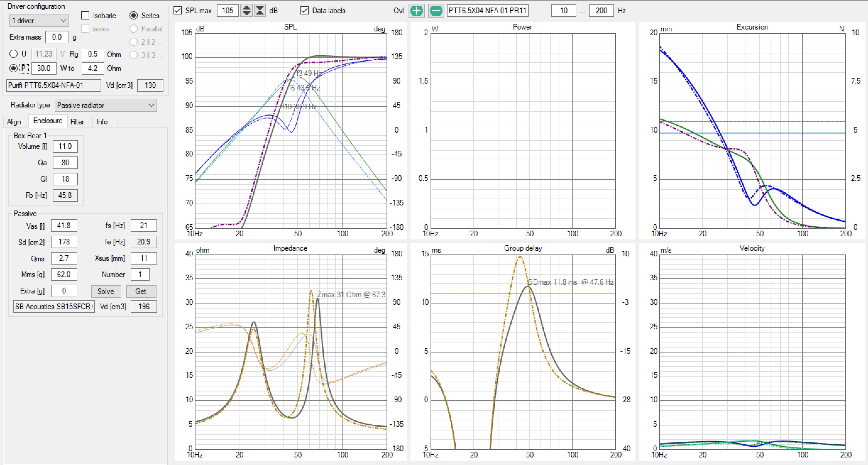The height and width of the screenshot is (465, 868).
Task: Select the P power radio button
Action: point(14,68)
